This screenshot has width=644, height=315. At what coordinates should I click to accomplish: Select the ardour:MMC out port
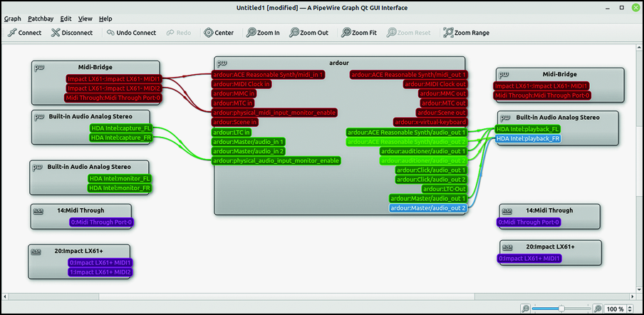444,93
